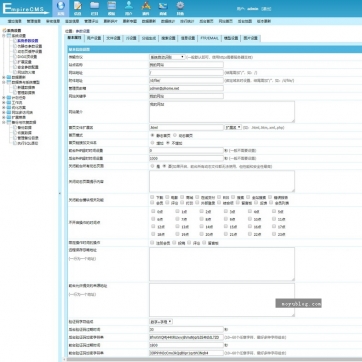Tick the 11点 hour checkbox

click(274, 219)
